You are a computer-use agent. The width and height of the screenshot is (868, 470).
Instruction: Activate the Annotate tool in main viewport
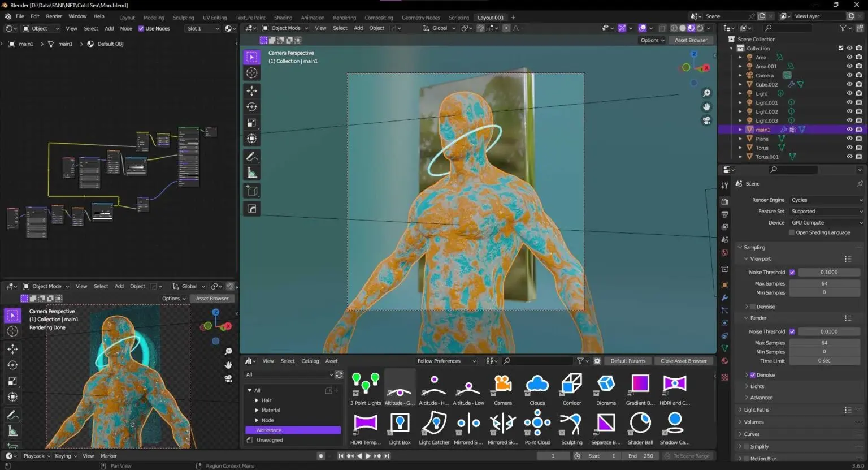(x=252, y=157)
